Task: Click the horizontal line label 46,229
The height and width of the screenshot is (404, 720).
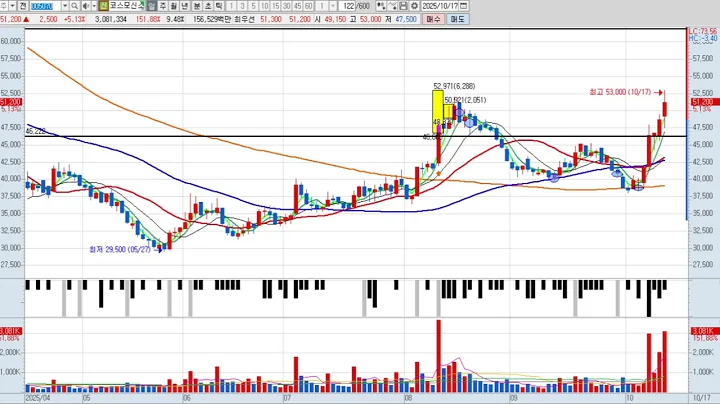Action: point(35,131)
